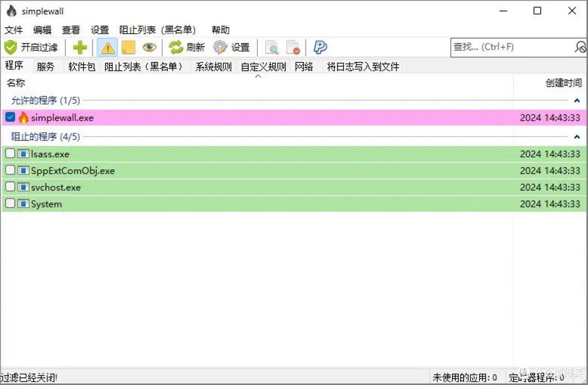Click the program icon next to svchost.exe
Image resolution: width=588 pixels, height=385 pixels.
(x=23, y=187)
